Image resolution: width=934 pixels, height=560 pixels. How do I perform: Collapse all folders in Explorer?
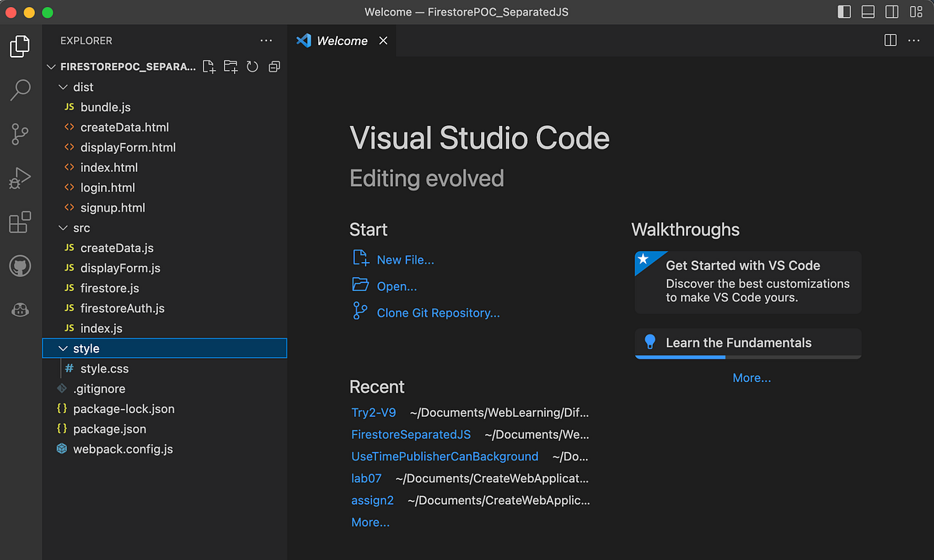pos(274,67)
